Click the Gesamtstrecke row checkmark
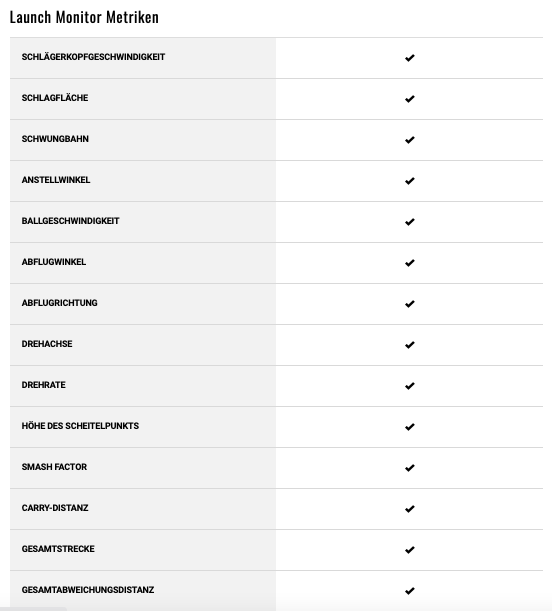The height and width of the screenshot is (611, 552). pyautogui.click(x=409, y=550)
